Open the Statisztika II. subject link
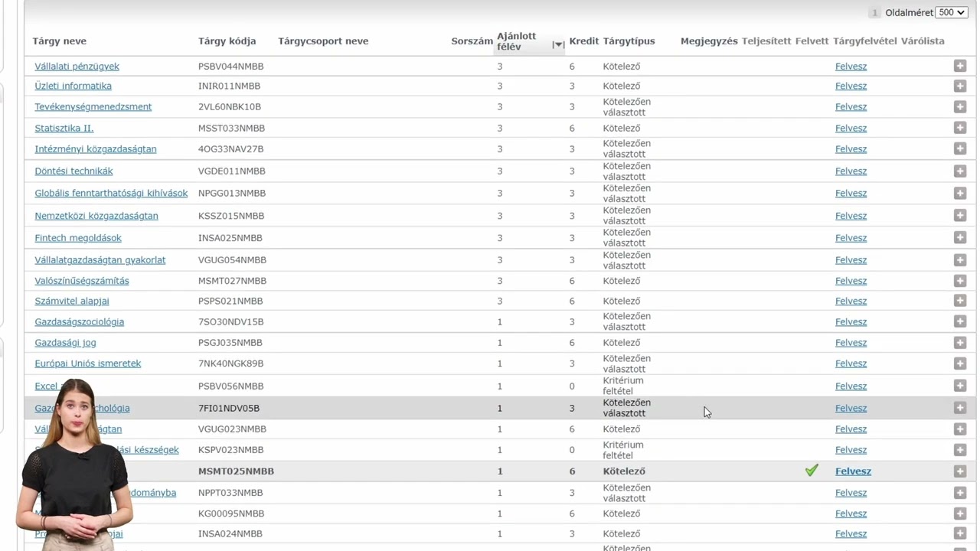This screenshot has height=551, width=980. click(64, 128)
